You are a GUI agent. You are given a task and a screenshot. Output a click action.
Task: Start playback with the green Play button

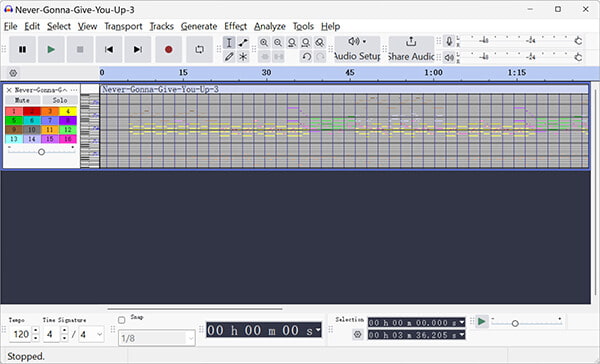51,49
